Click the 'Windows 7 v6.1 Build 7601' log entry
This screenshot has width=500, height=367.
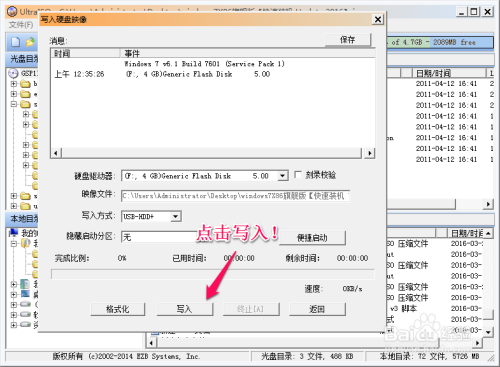(x=204, y=64)
